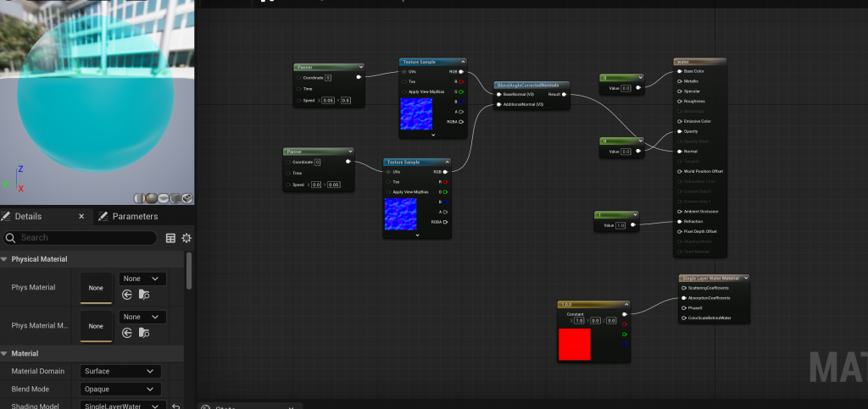Click the A output pin of lower Texture Sample

tap(445, 212)
